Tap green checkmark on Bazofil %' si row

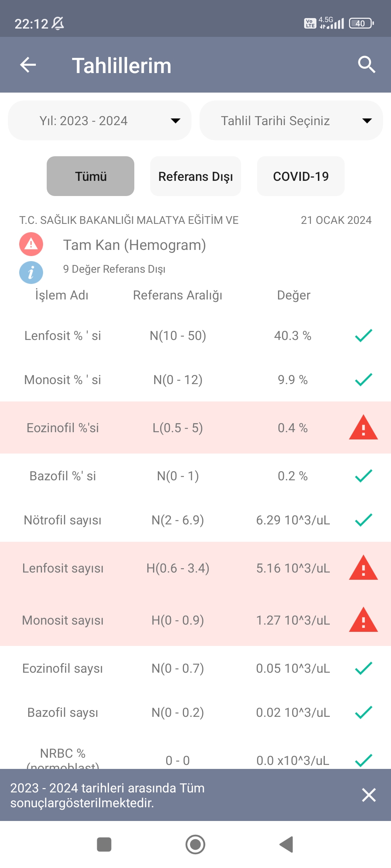[x=363, y=476]
